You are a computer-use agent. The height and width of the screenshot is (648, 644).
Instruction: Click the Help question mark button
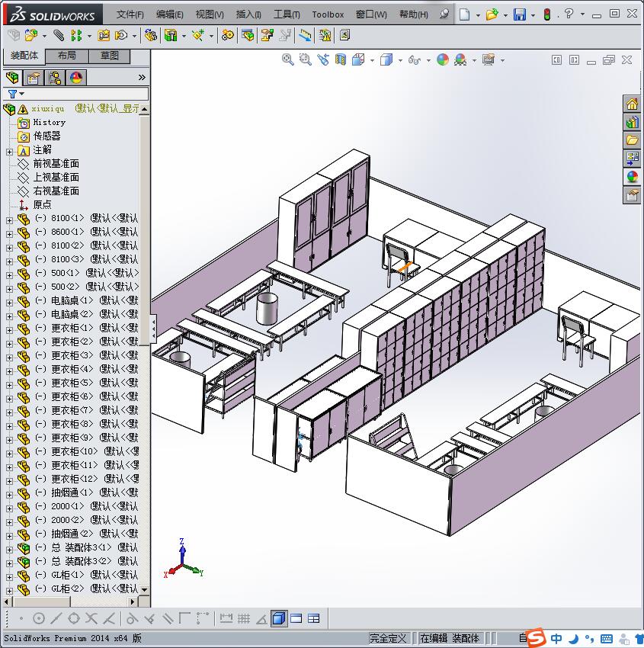[x=569, y=14]
